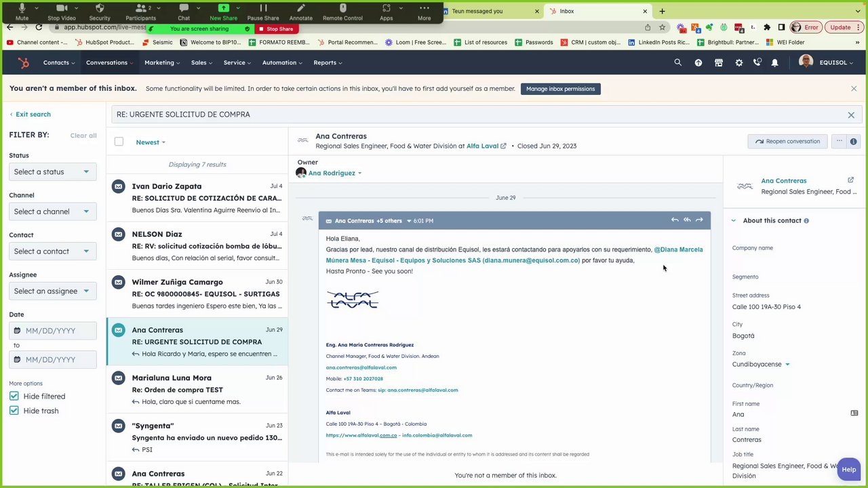
Task: Open Zoom Participants panel
Action: point(141,12)
